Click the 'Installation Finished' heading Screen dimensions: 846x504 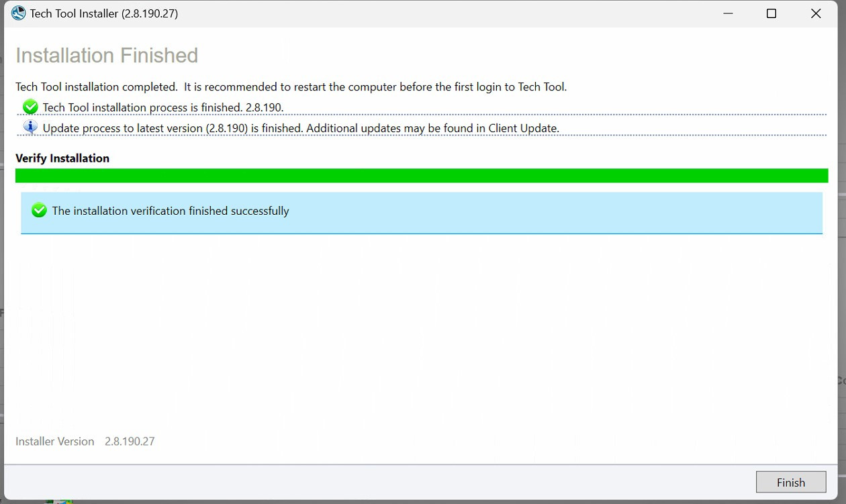click(x=107, y=55)
